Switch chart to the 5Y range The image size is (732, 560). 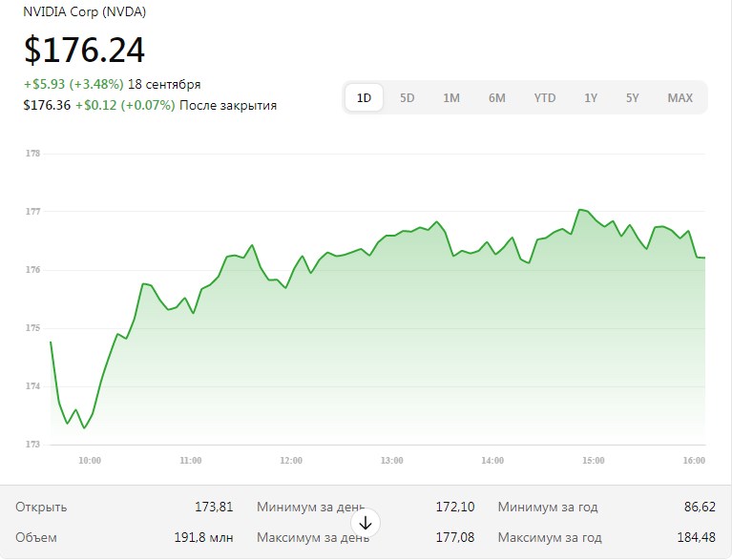click(x=632, y=98)
